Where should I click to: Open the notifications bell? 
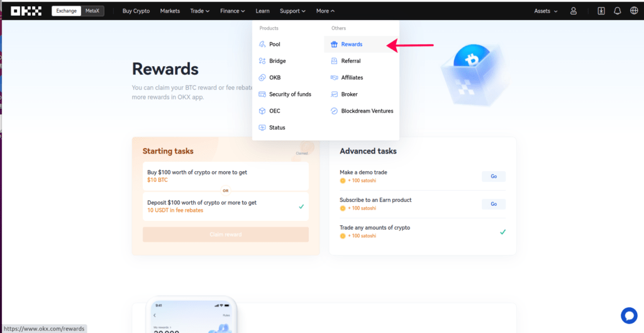(x=618, y=11)
